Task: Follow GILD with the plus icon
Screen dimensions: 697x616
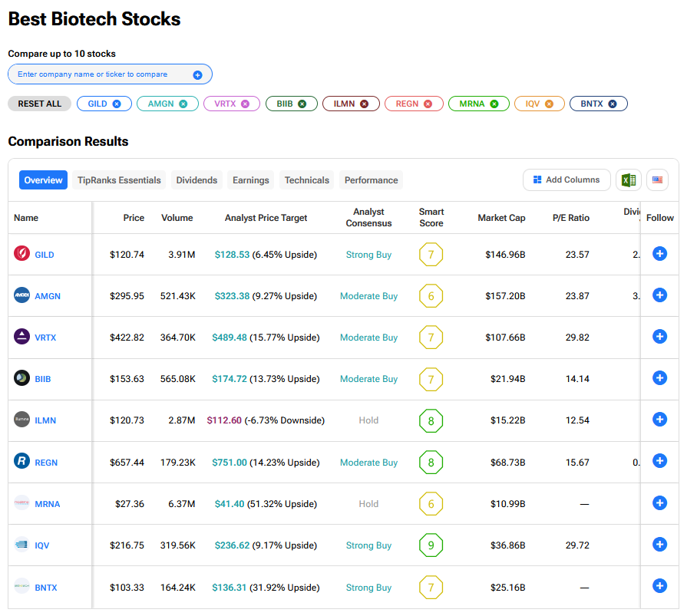Action: click(x=659, y=254)
